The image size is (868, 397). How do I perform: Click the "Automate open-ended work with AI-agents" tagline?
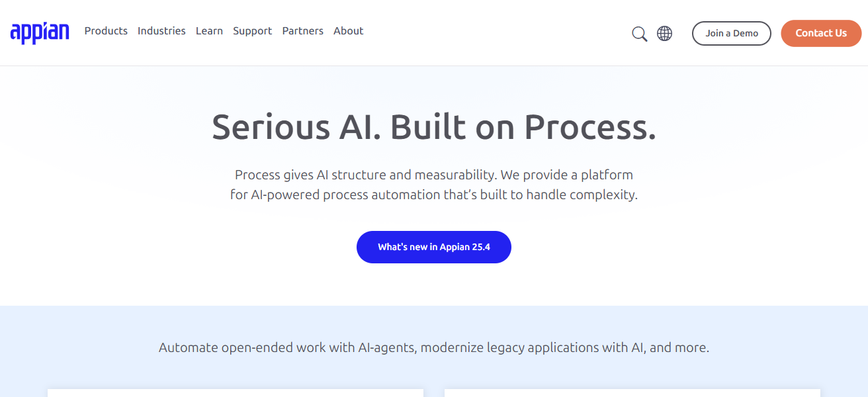point(288,348)
